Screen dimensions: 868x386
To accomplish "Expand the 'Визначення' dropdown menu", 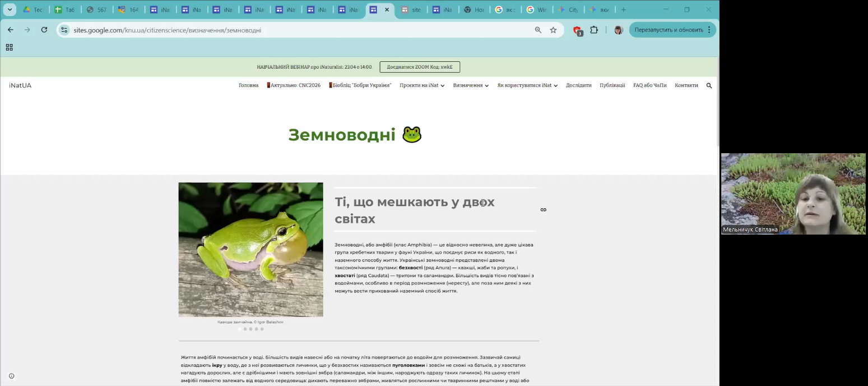I will coord(471,85).
